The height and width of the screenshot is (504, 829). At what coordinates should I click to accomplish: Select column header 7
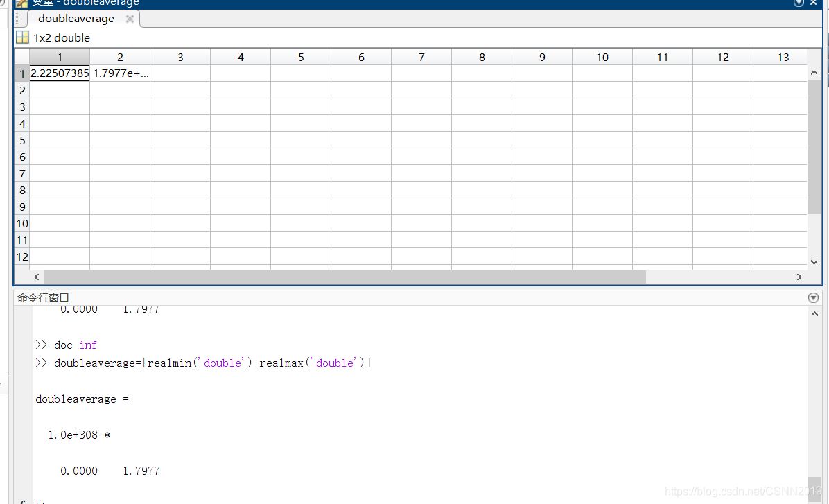pos(421,57)
